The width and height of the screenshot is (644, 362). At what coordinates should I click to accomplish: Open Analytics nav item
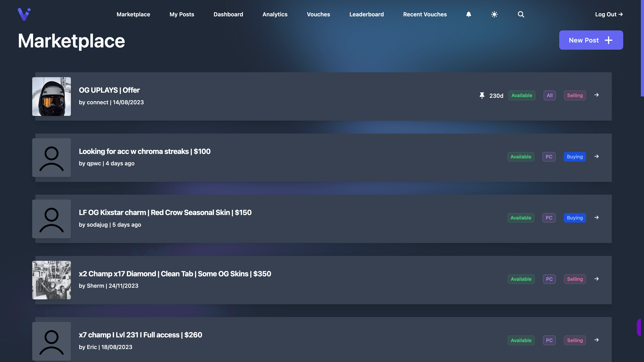pos(275,14)
